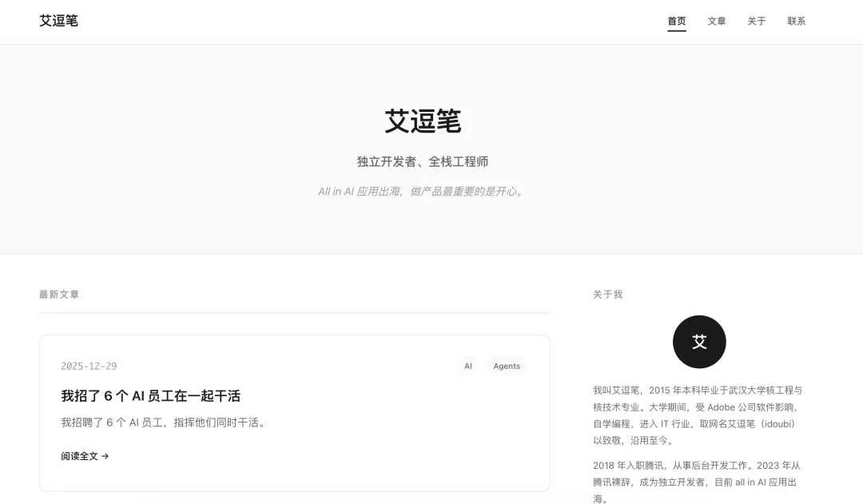Click the All in AI tagline text
The width and height of the screenshot is (863, 504).
[421, 191]
